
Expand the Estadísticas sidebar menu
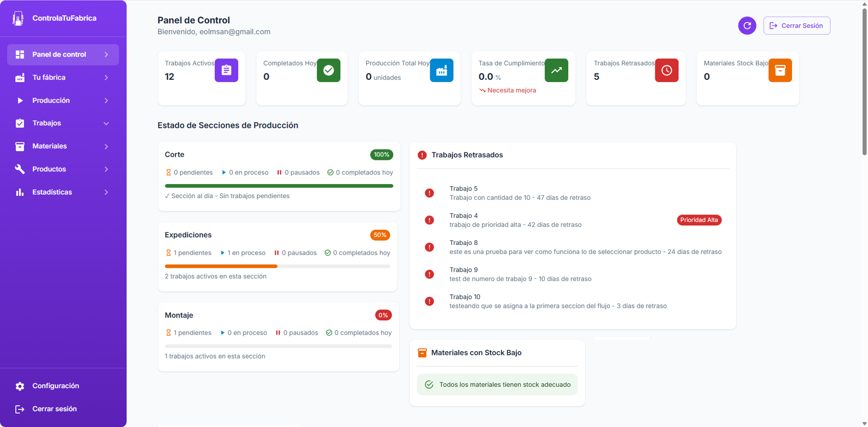pyautogui.click(x=106, y=192)
